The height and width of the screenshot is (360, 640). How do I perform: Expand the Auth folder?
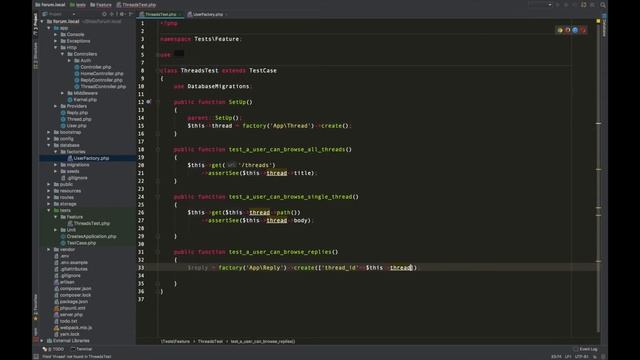(69, 60)
